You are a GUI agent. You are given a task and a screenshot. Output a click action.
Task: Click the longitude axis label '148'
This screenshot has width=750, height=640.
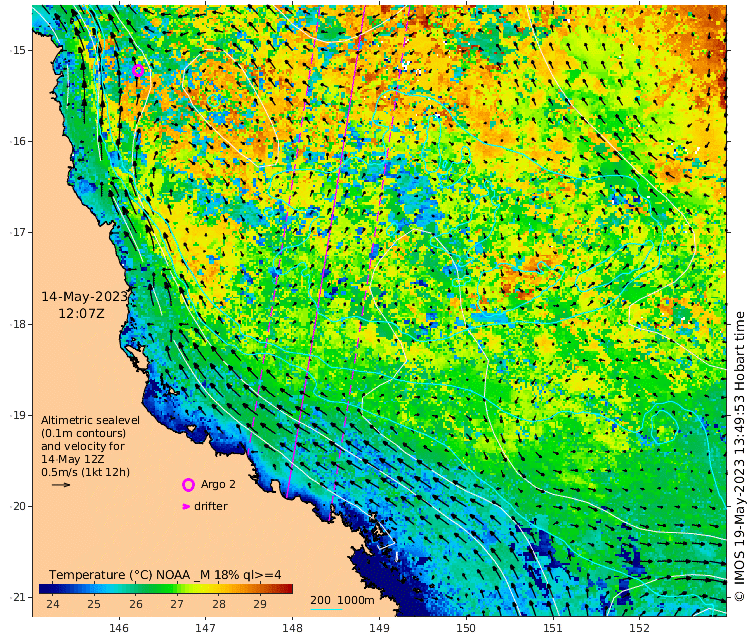[x=292, y=628]
